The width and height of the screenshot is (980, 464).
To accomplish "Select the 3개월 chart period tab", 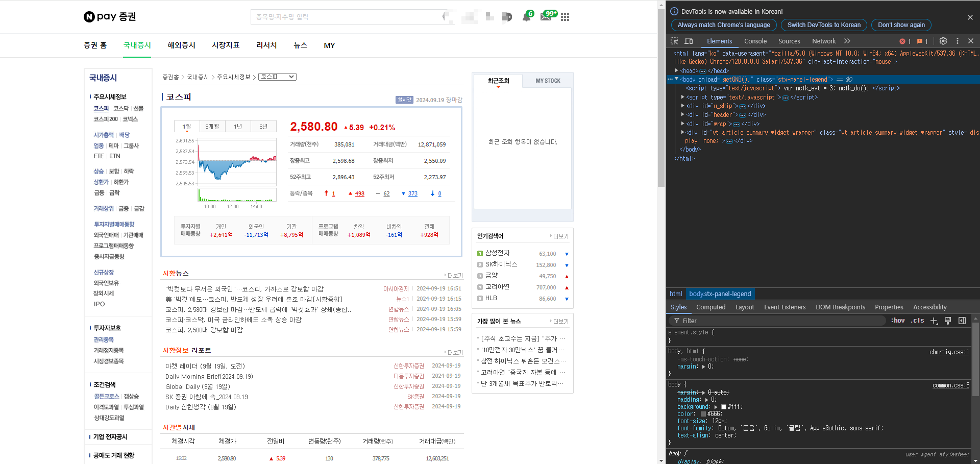I will [x=212, y=127].
